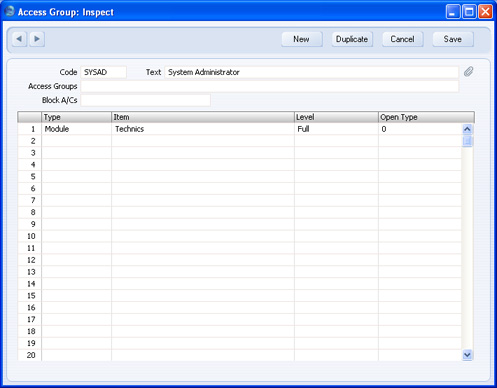The width and height of the screenshot is (497, 388).
Task: Click scroll up arrow in grid
Action: pyautogui.click(x=467, y=129)
